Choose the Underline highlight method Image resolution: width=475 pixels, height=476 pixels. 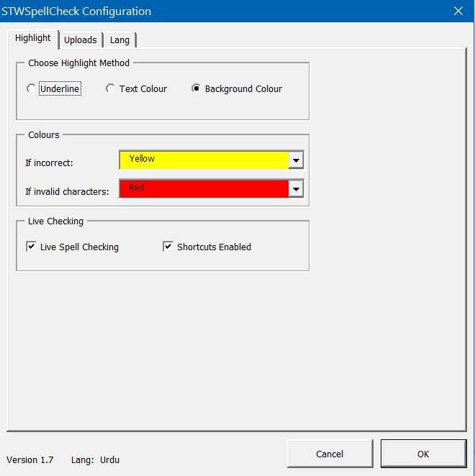tap(31, 89)
